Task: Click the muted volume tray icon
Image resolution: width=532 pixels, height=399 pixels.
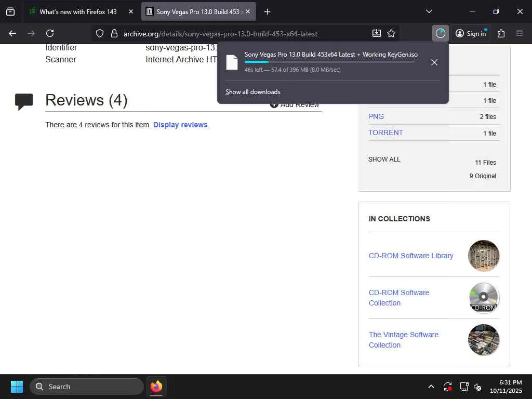Action: tap(477, 387)
